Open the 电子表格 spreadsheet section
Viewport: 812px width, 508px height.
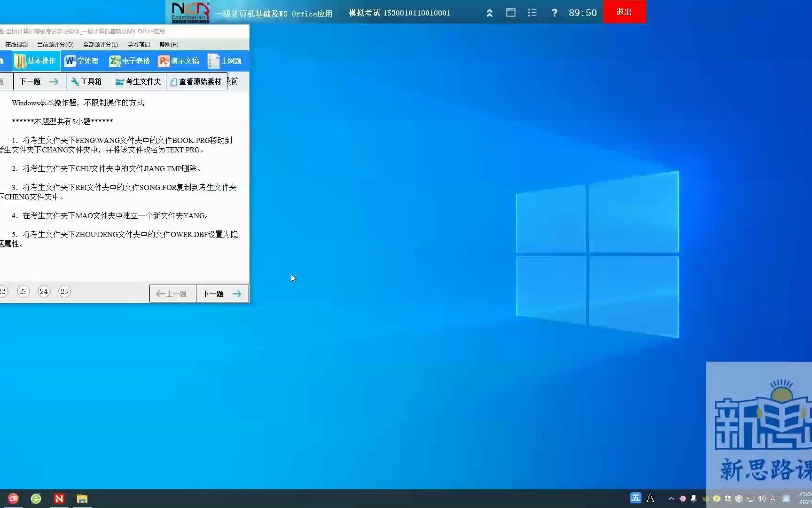pyautogui.click(x=129, y=61)
